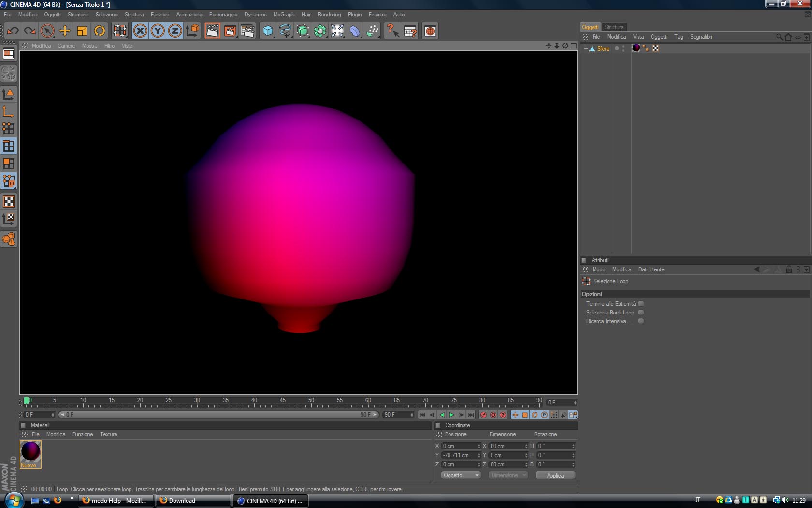Open the Oggetto coordinate dropdown
This screenshot has width=812, height=508.
(x=461, y=475)
